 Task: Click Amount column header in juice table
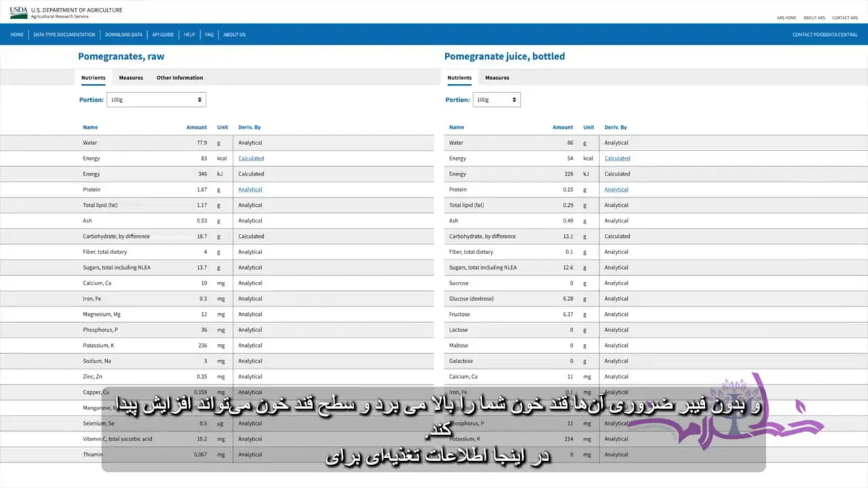coord(563,127)
